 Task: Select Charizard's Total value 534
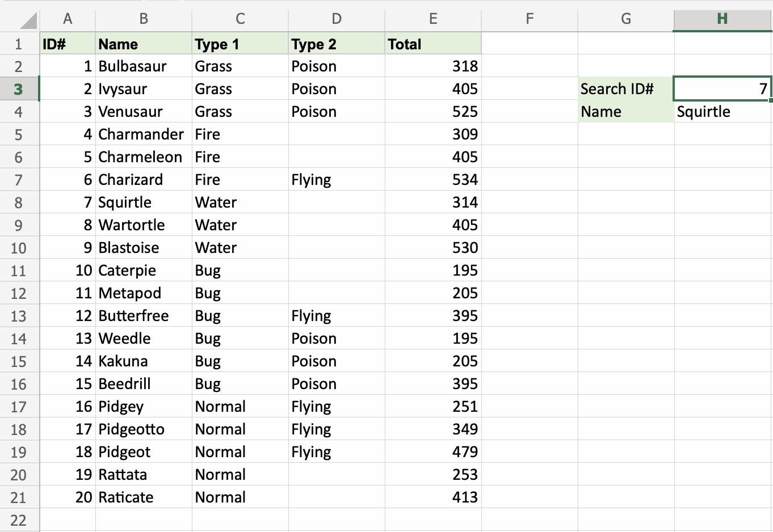(433, 179)
